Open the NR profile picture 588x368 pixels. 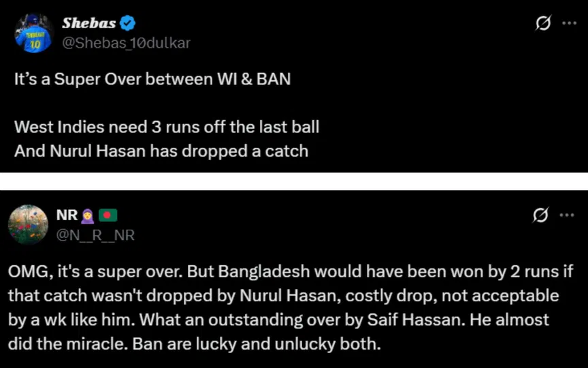coord(28,225)
